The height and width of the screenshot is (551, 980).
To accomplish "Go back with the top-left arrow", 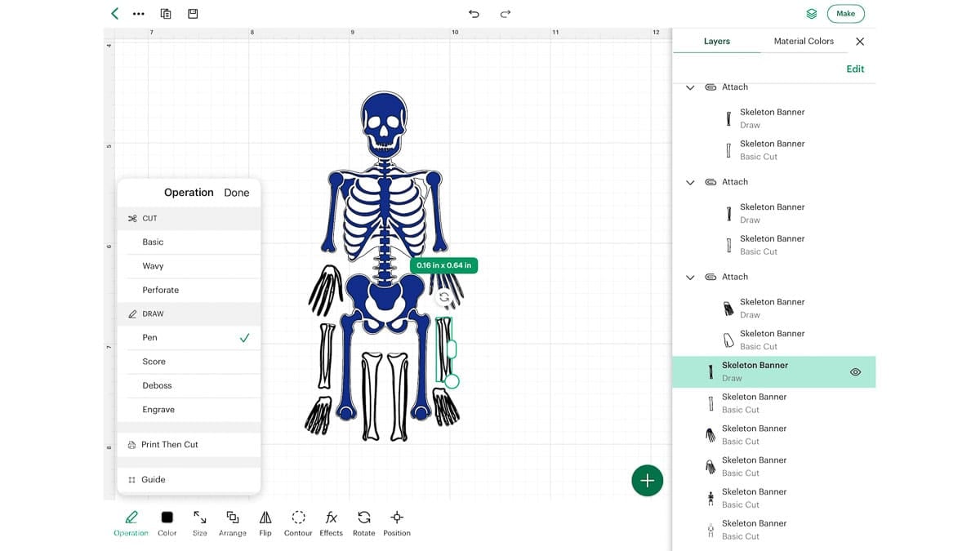I will coord(114,14).
